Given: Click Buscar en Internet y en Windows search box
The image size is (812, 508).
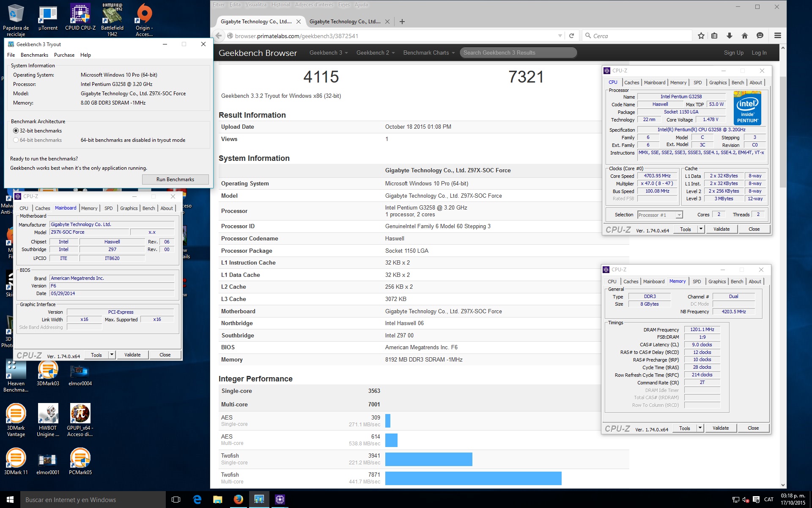Looking at the screenshot, I should coord(93,500).
